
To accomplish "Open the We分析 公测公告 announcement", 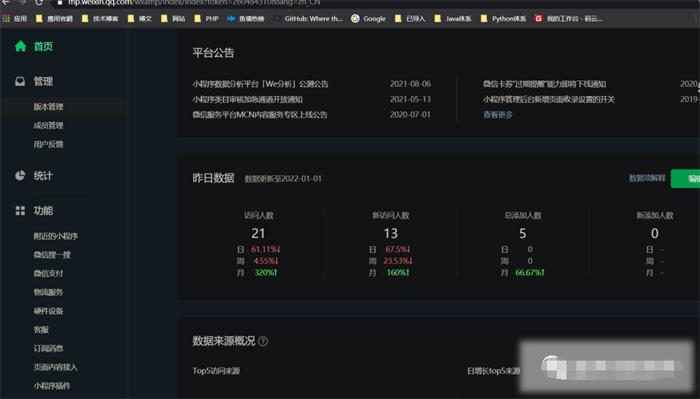I will pyautogui.click(x=260, y=83).
